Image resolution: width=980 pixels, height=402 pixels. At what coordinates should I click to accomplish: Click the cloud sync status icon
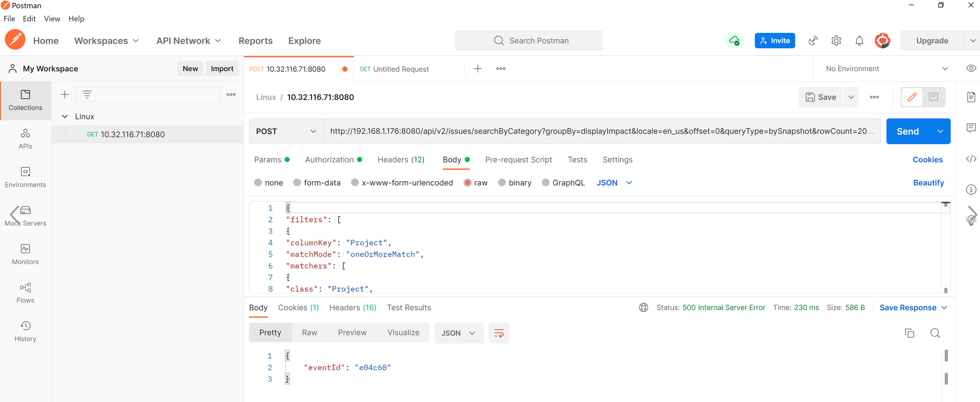pos(734,41)
